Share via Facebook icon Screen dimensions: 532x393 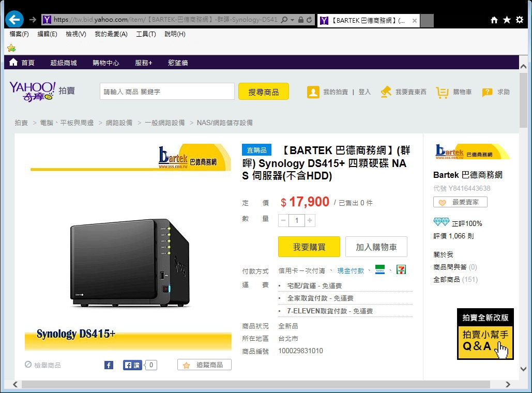tap(109, 365)
